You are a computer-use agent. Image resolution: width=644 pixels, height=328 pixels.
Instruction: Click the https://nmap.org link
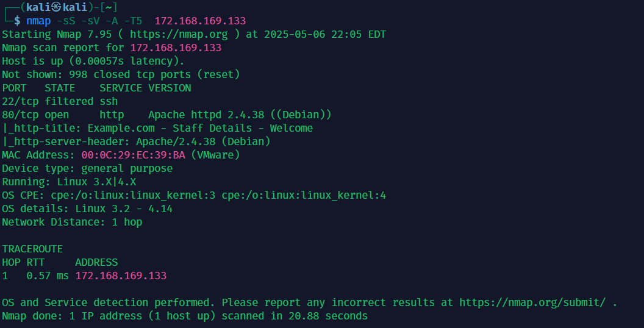click(x=179, y=34)
